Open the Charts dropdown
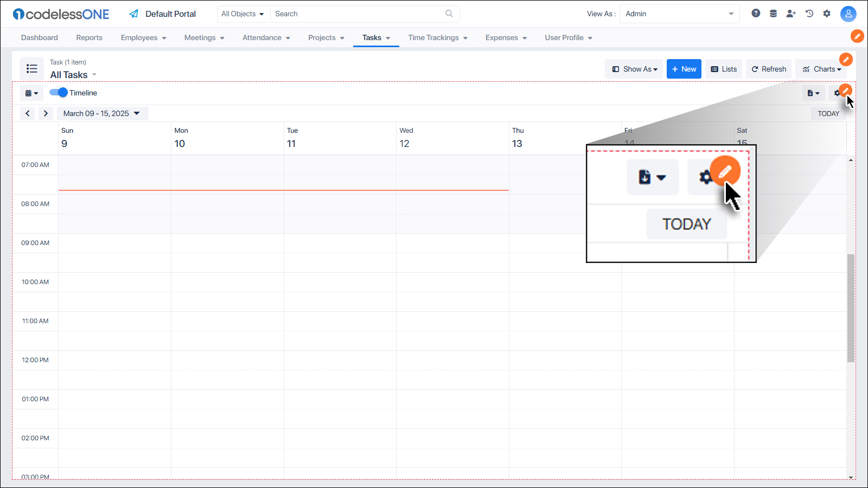Image resolution: width=868 pixels, height=488 pixels. pyautogui.click(x=821, y=69)
